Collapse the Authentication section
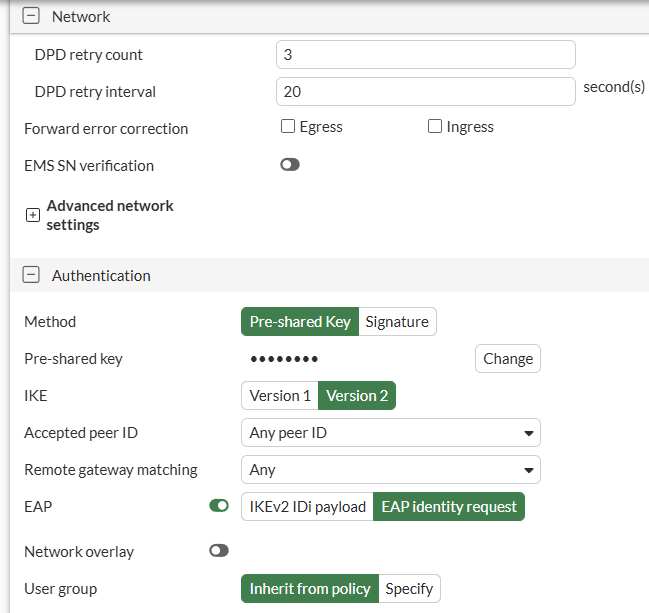The width and height of the screenshot is (649, 613). tap(31, 275)
